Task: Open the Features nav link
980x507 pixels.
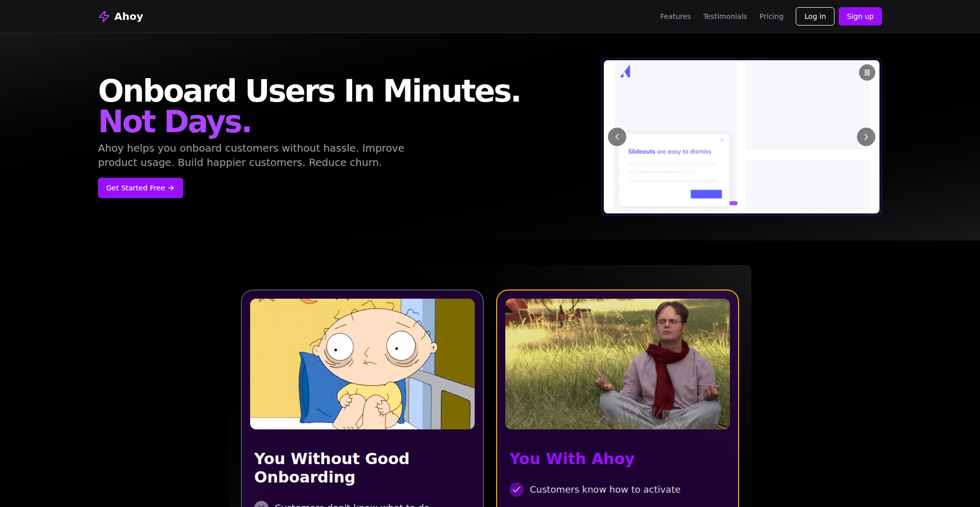Action: pos(675,16)
